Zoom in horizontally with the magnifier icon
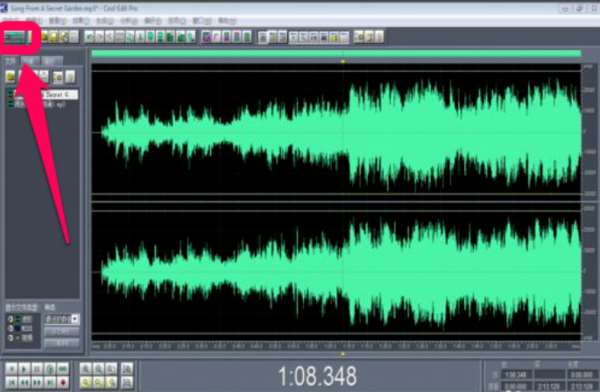 86,369
